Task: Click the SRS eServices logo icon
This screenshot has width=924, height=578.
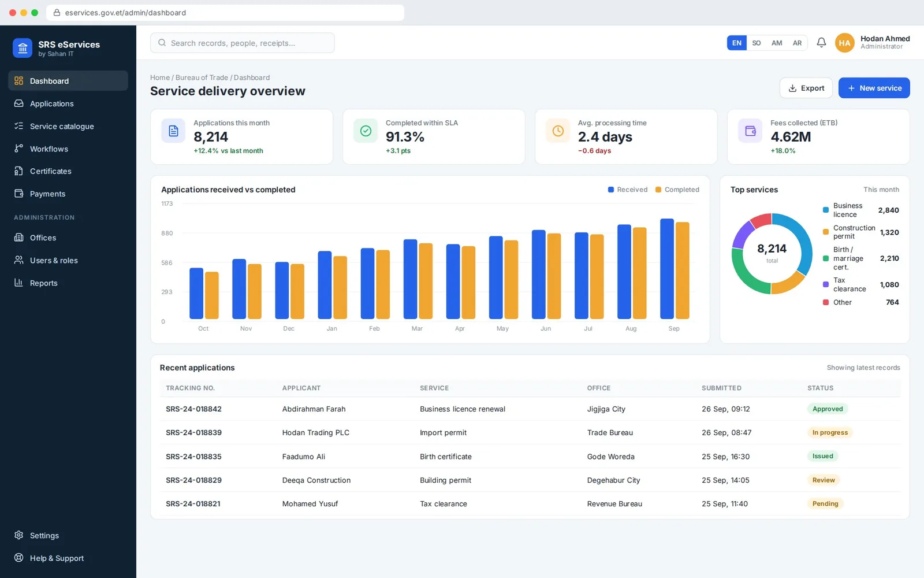Action: pos(23,49)
